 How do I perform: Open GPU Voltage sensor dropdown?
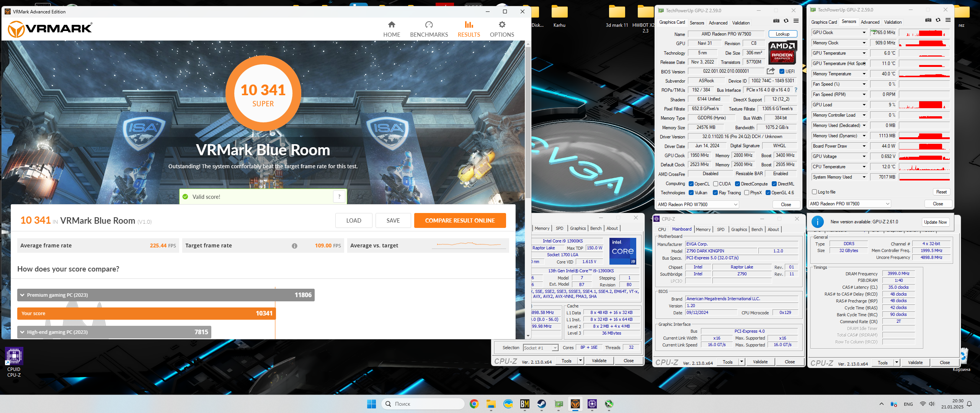coord(864,156)
